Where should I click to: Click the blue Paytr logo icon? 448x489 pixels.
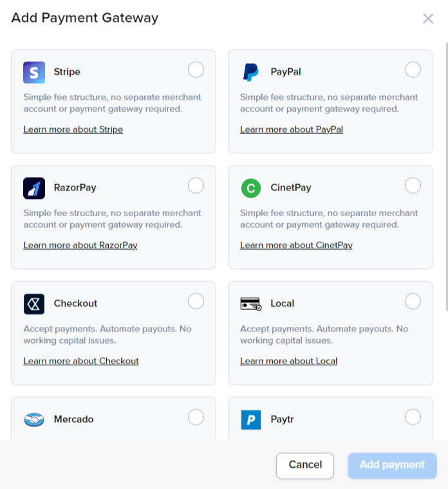coord(251,420)
